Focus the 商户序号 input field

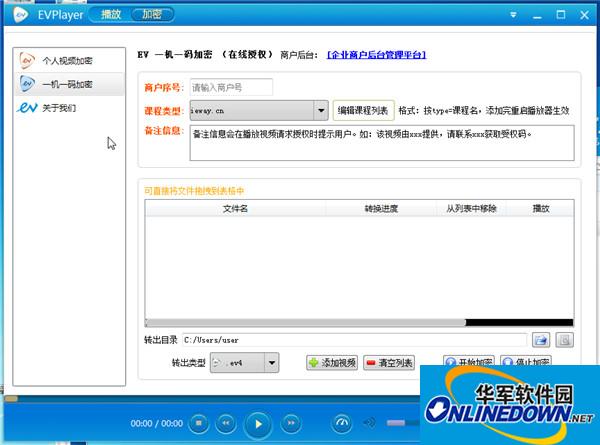(231, 88)
